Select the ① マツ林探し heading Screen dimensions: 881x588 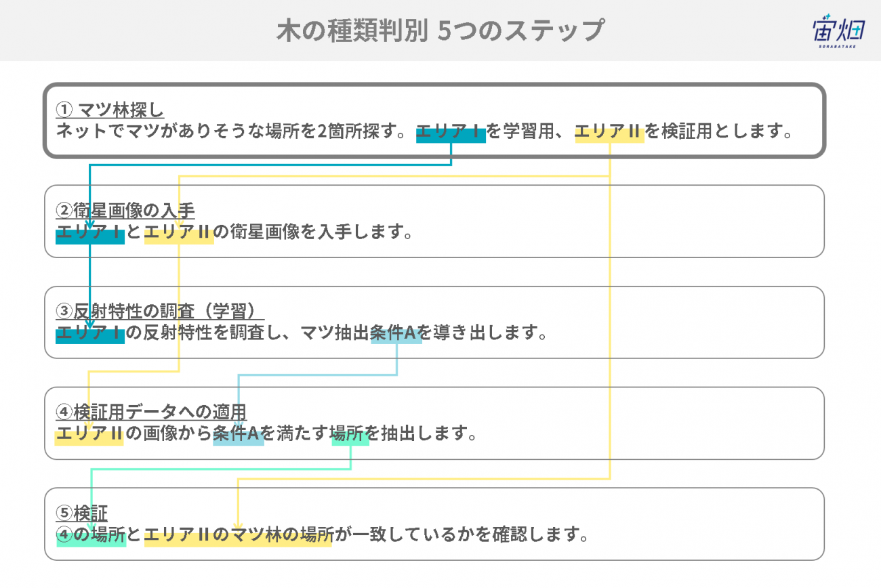(110, 110)
